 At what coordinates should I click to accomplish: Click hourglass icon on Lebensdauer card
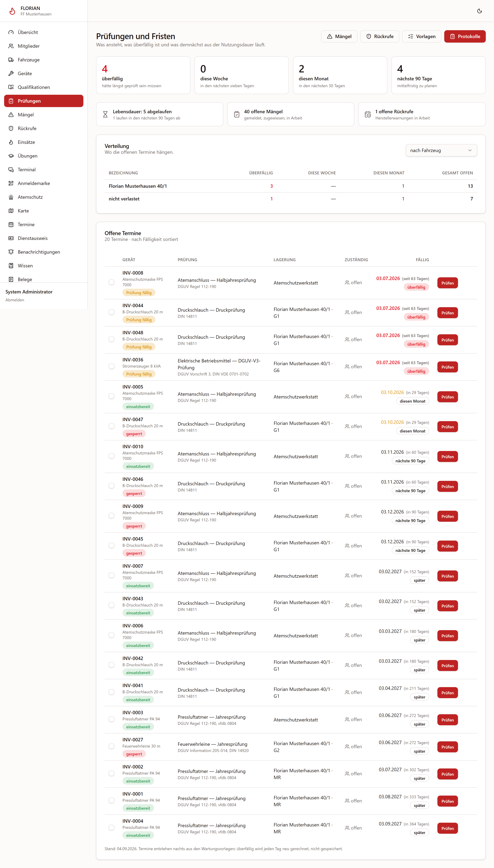click(105, 114)
